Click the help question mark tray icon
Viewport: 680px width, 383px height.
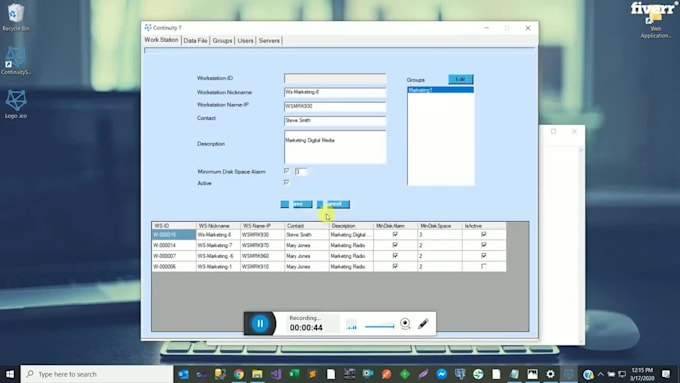click(x=588, y=374)
